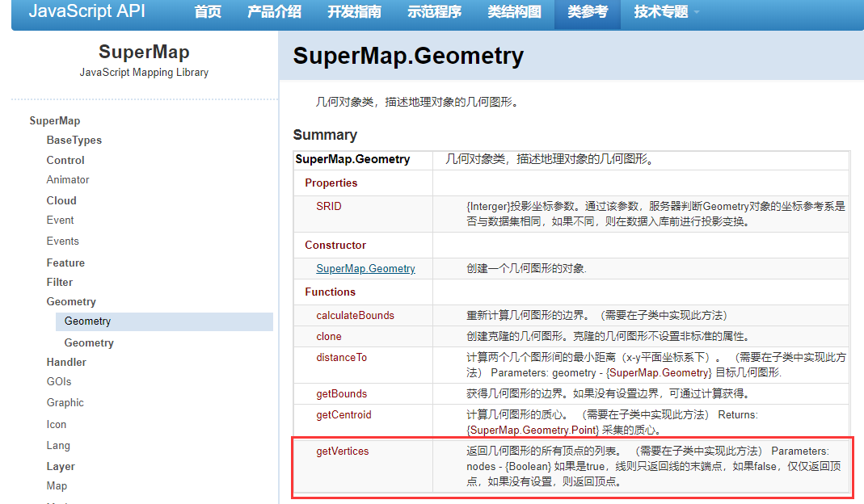The width and height of the screenshot is (864, 504).
Task: Click the clone description '创建克隆的几何图形'
Action: 515,336
